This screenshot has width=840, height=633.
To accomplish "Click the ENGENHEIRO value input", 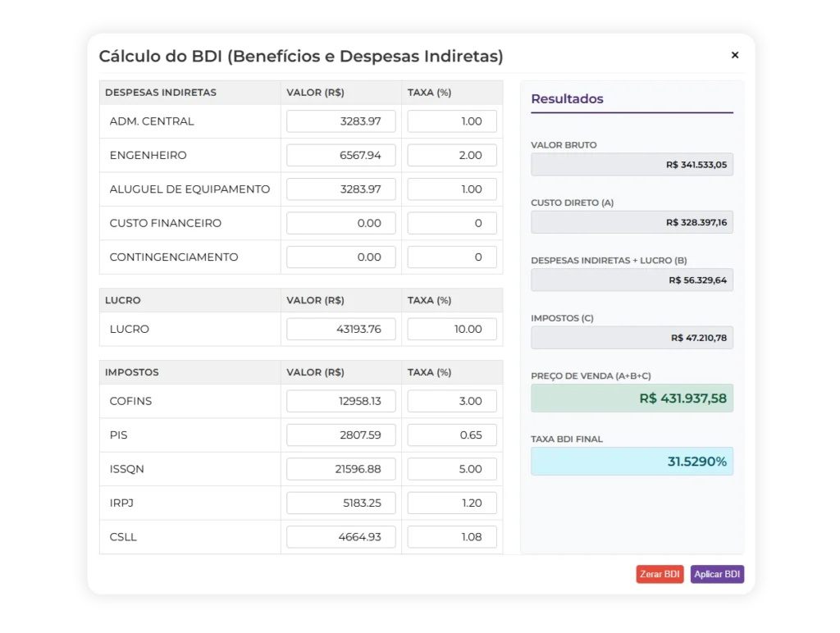I will 340,155.
